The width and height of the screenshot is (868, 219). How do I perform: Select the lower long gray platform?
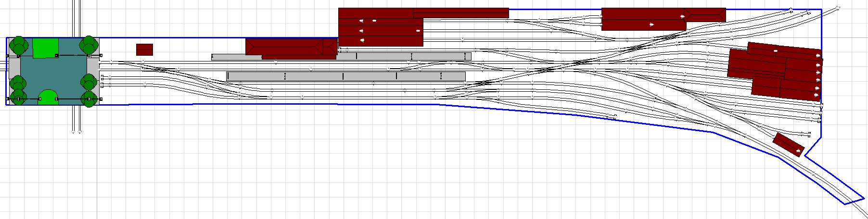(346, 76)
